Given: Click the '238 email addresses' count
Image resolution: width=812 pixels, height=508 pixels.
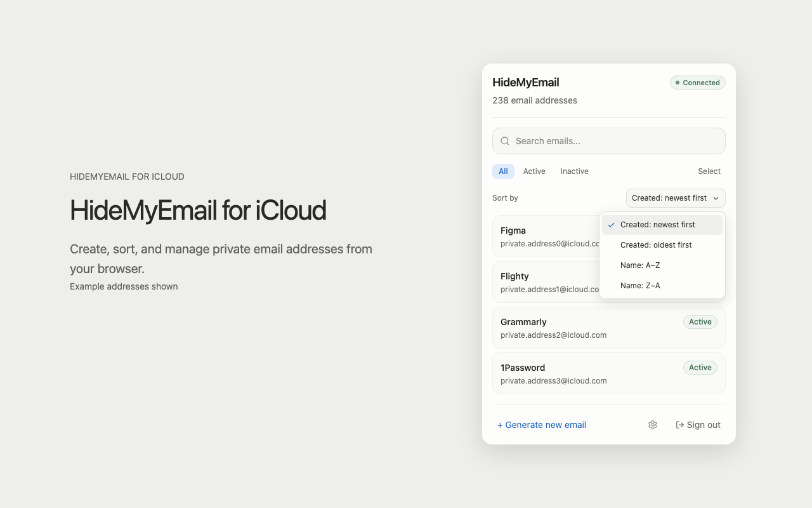Looking at the screenshot, I should [x=535, y=100].
